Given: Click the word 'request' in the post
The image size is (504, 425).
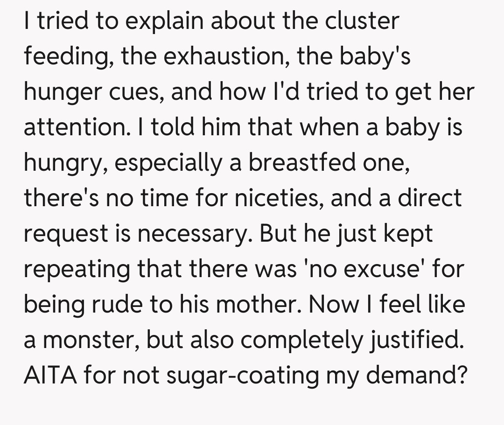Looking at the screenshot, I should click(64, 233).
